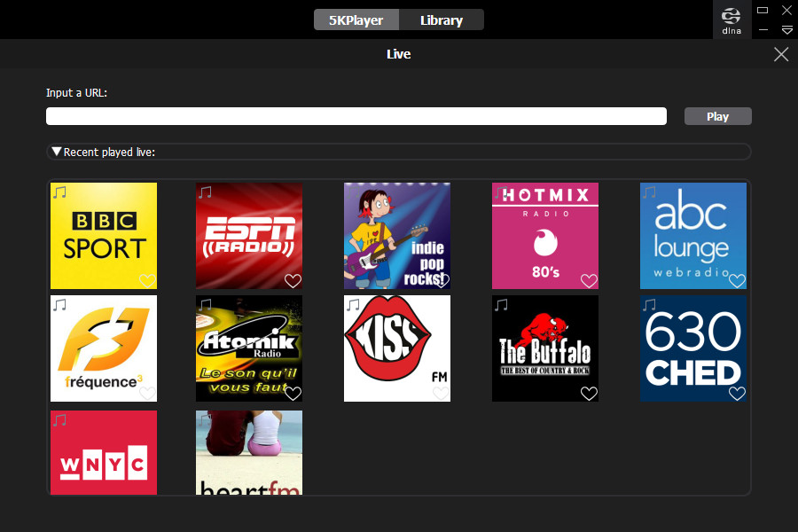
Task: Switch to the 5KPlayer tab
Action: tap(356, 20)
